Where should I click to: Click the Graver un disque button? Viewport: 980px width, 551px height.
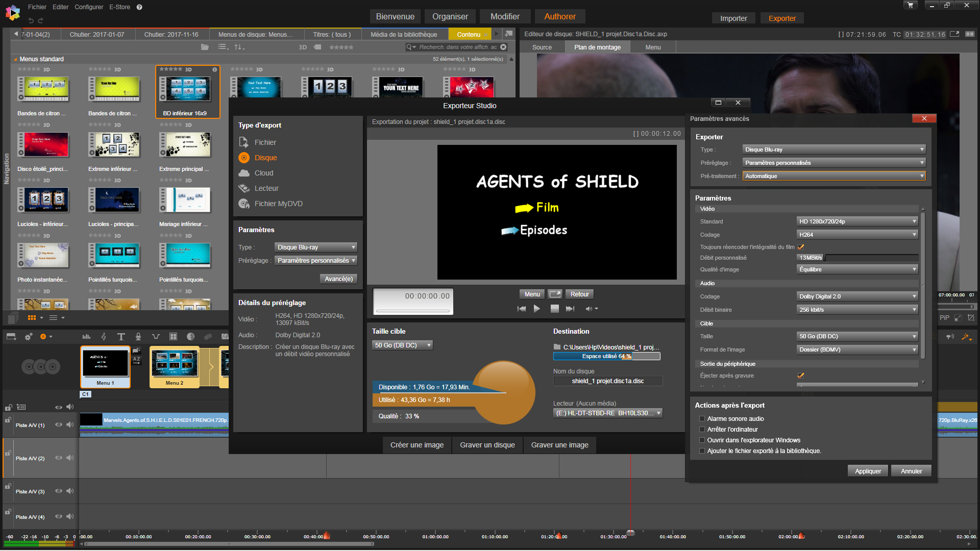click(x=487, y=445)
